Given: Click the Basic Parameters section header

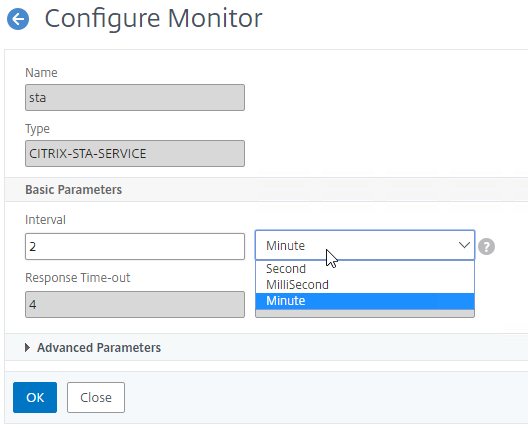Looking at the screenshot, I should [73, 190].
